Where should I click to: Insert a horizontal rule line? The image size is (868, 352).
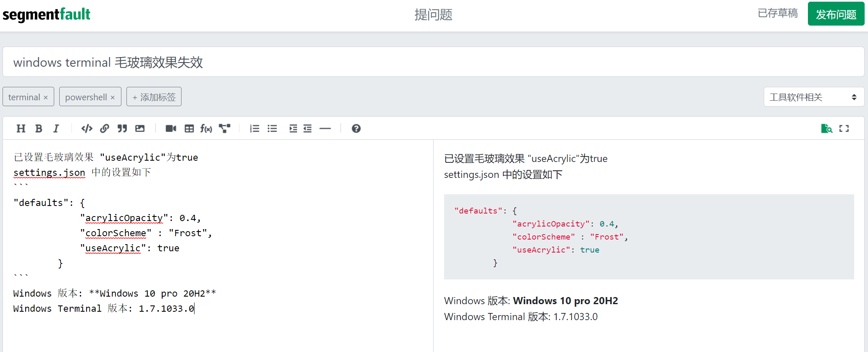325,128
